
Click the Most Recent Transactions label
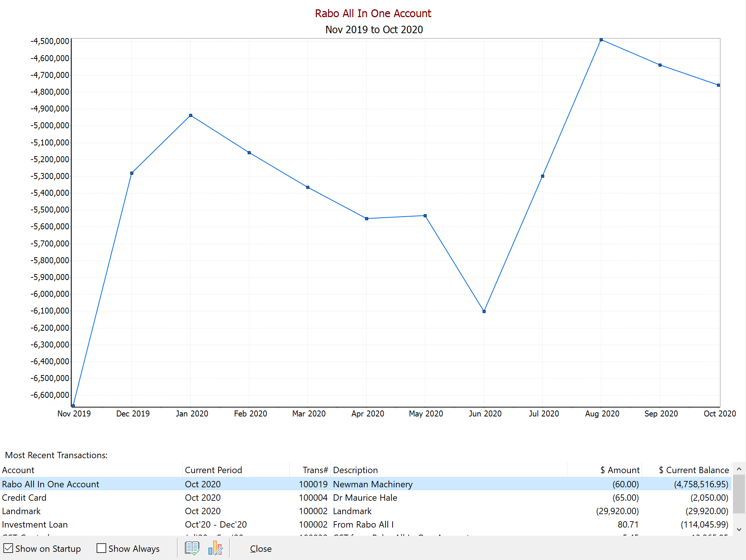[x=56, y=455]
